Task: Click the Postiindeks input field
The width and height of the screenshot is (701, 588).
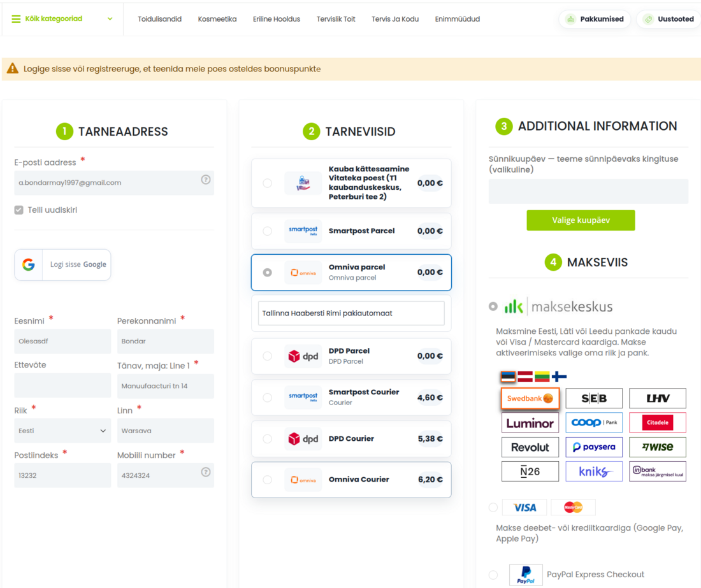Action: [x=62, y=475]
